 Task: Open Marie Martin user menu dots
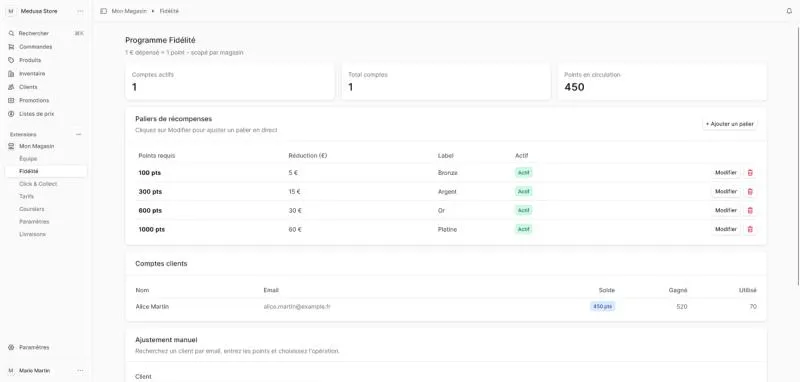coord(80,371)
